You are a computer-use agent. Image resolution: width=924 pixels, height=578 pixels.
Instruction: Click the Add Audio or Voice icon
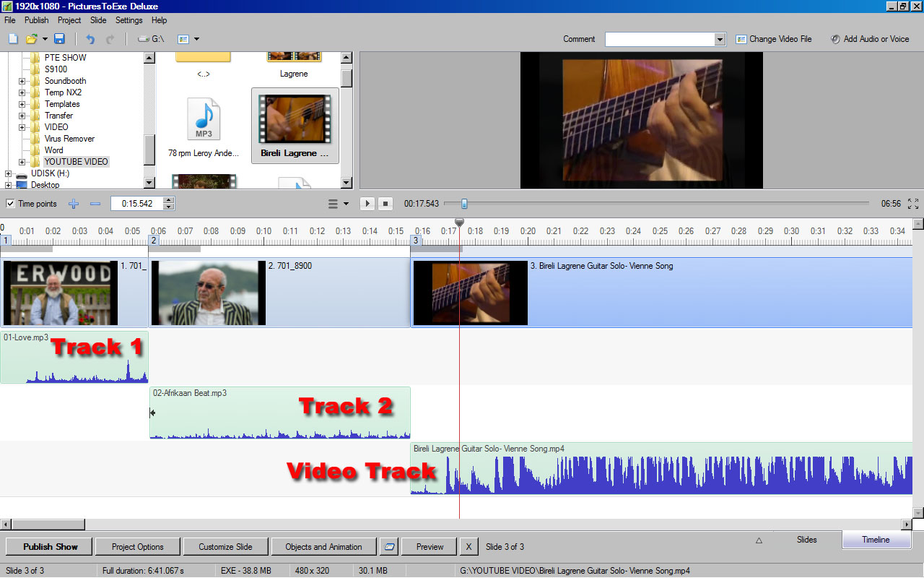pos(835,39)
